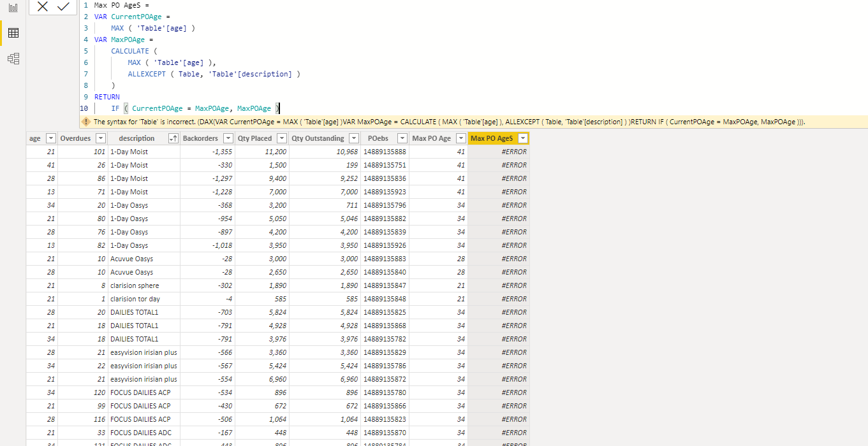Select Backorders cell -167
Image resolution: width=868 pixels, height=446 pixels.
tap(208, 433)
